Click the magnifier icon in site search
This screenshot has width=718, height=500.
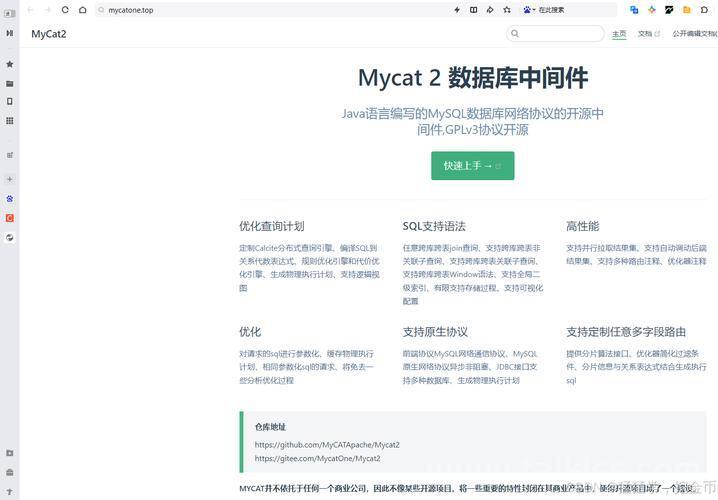click(x=515, y=33)
